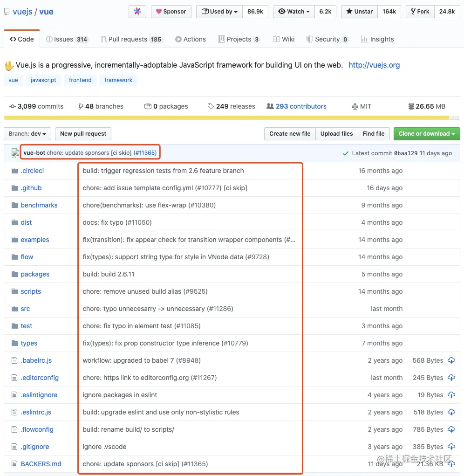Open pull request #11365 link in commit bar
The height and width of the screenshot is (476, 464).
[x=145, y=153]
